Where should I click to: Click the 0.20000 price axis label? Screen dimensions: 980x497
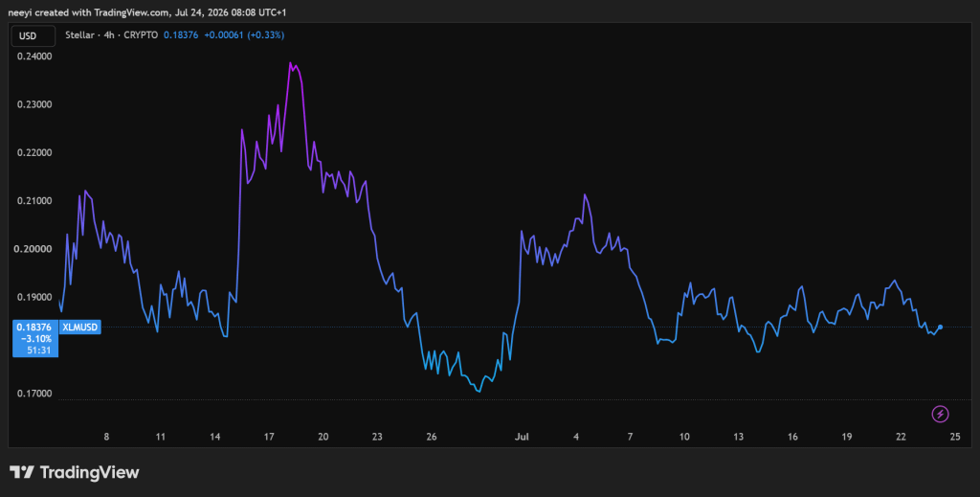click(34, 249)
